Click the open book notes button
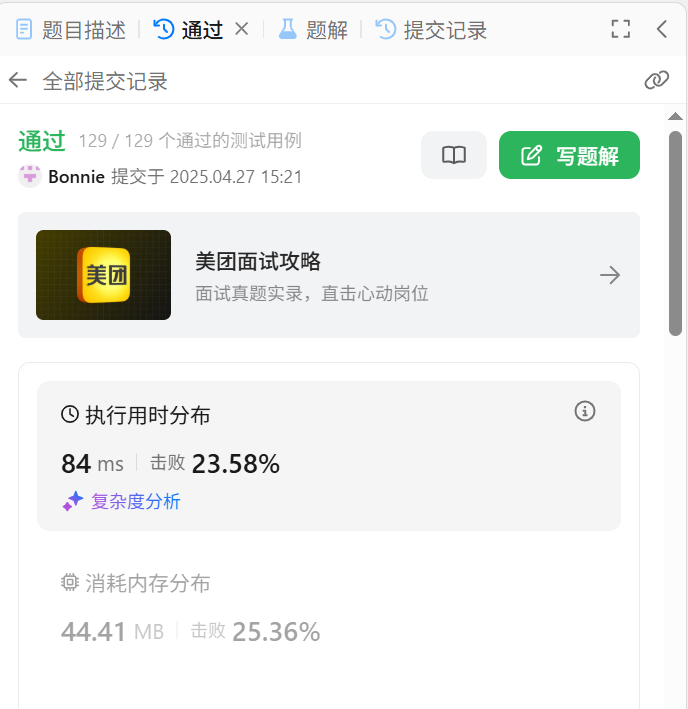 point(454,155)
